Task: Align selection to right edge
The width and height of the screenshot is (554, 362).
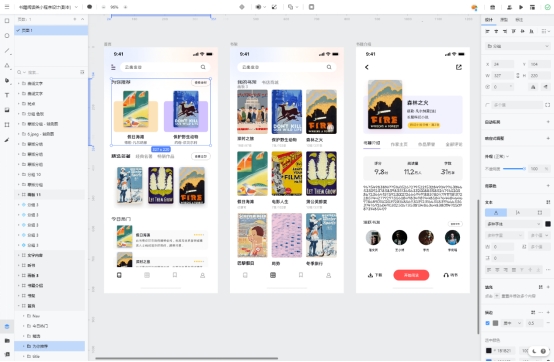Action: (505, 31)
